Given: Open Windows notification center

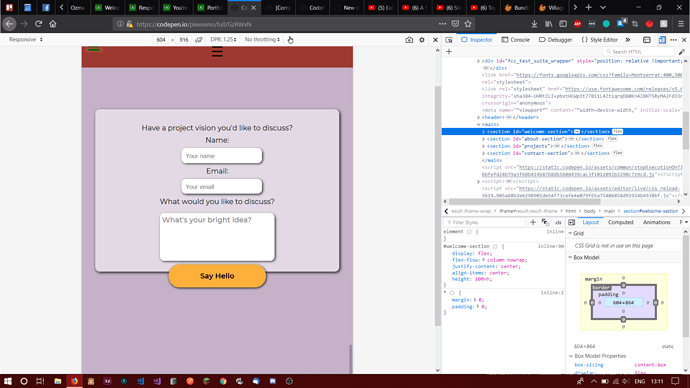Looking at the screenshot, I should coord(675,381).
